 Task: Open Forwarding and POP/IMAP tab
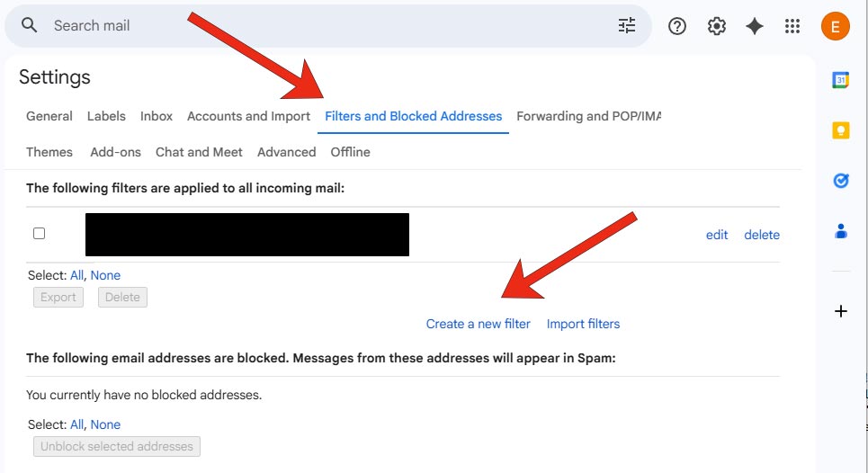click(588, 116)
